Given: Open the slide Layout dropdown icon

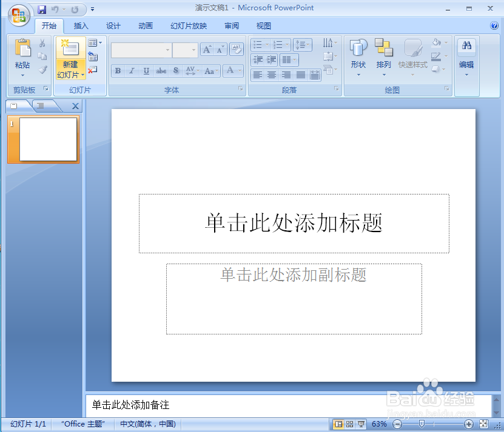Looking at the screenshot, I should 95,43.
